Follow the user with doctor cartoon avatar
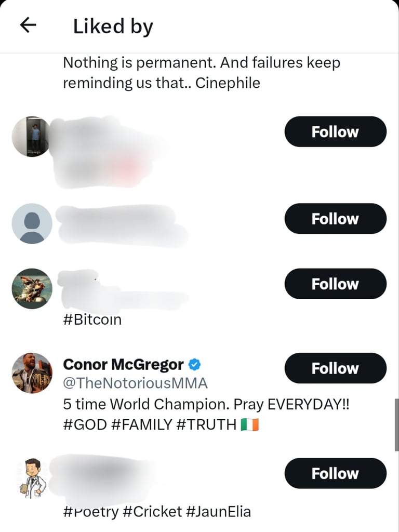The image size is (399, 532). click(x=335, y=473)
